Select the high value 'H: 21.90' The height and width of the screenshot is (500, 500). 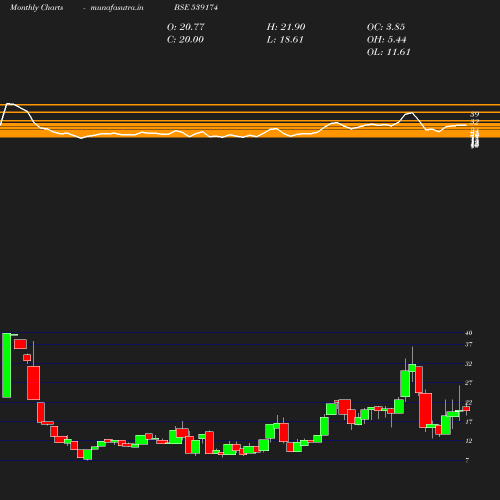click(x=286, y=27)
